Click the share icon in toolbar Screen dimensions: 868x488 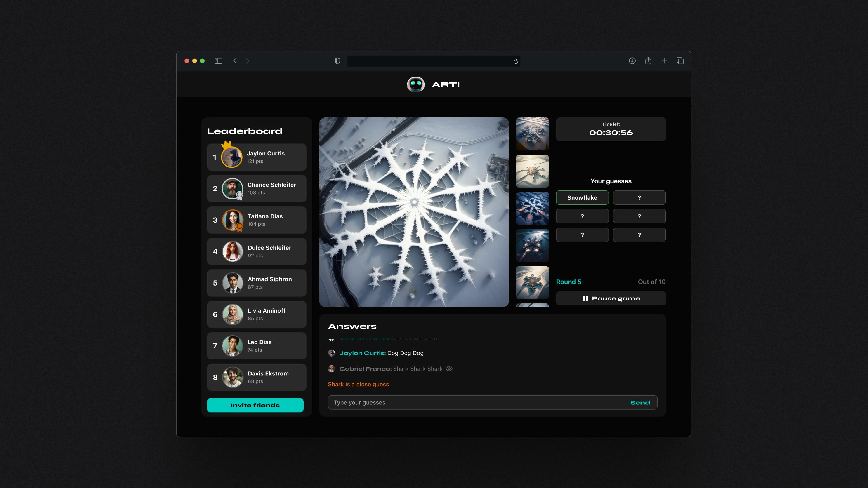pos(648,61)
